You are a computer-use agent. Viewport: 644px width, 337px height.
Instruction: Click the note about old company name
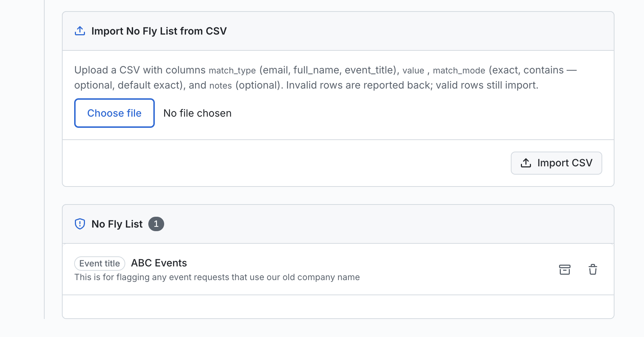click(x=217, y=277)
